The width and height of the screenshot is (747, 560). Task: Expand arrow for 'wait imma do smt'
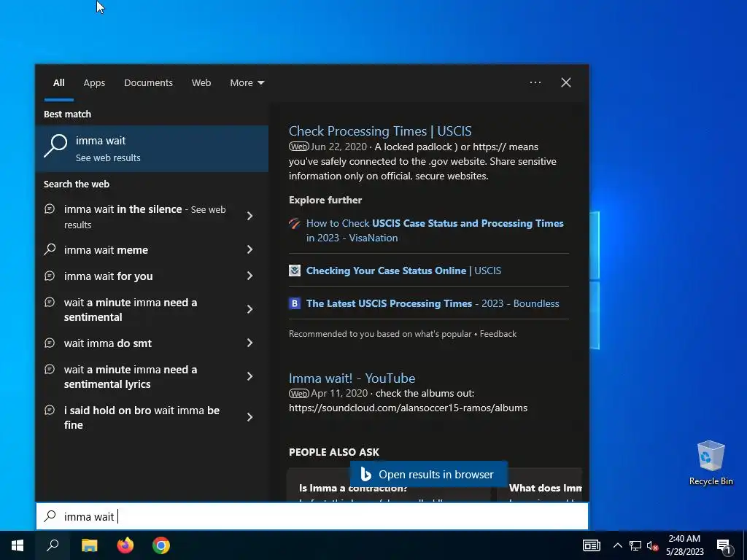(x=249, y=343)
